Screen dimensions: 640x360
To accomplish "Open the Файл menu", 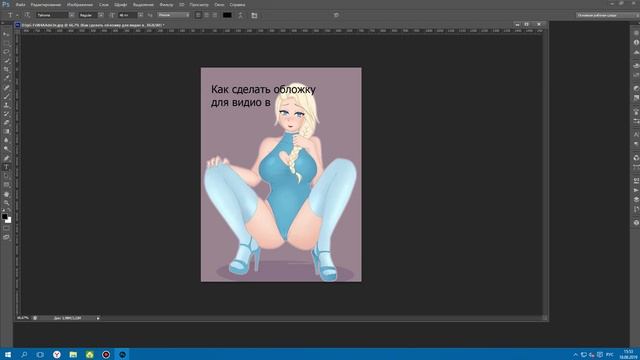I will 20,4.
